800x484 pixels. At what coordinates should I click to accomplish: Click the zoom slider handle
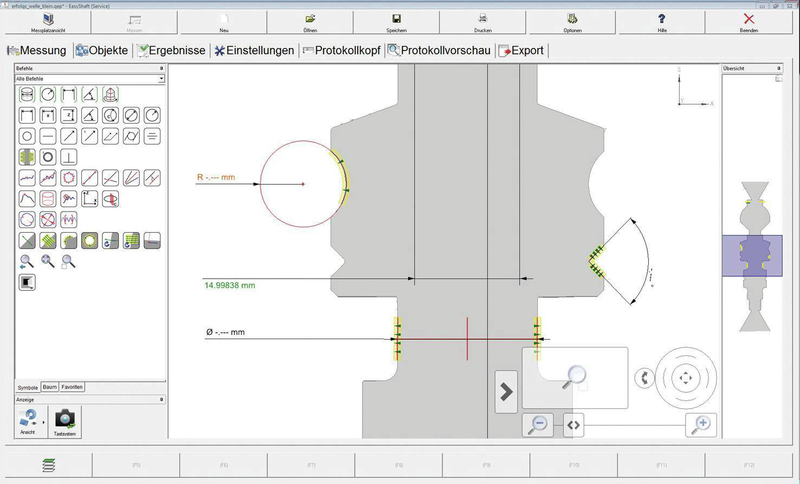tap(573, 424)
